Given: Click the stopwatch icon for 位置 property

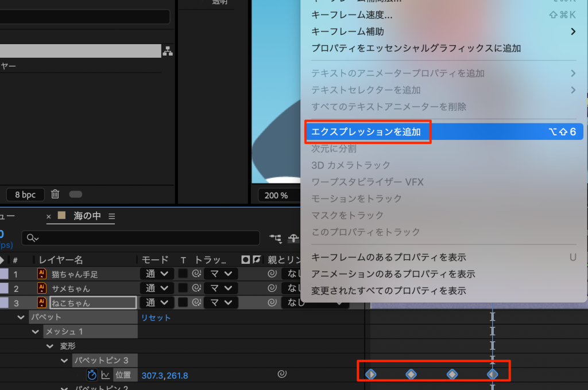Looking at the screenshot, I should tap(92, 375).
